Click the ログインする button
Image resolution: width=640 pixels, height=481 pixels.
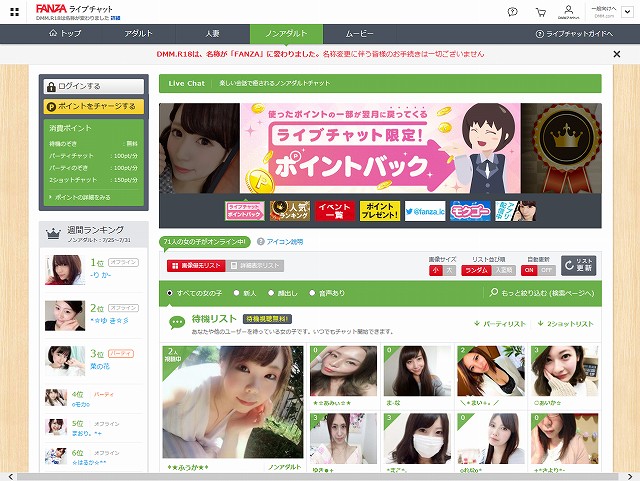click(x=93, y=87)
